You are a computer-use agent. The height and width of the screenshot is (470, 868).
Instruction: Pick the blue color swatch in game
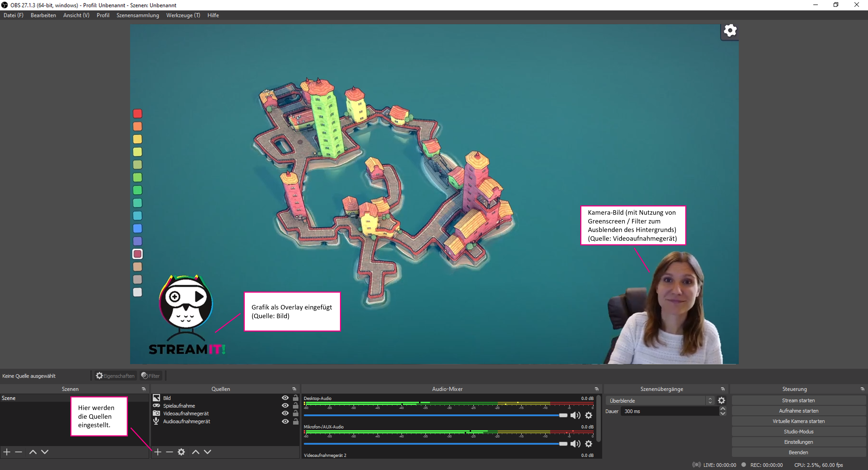137,228
